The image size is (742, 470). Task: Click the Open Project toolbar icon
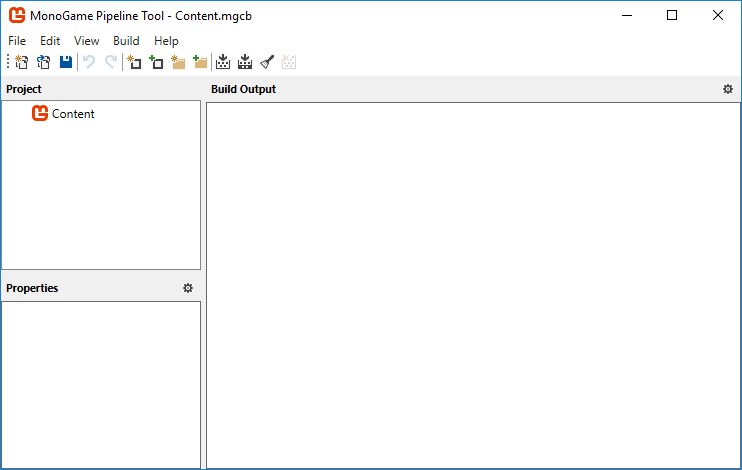[44, 62]
